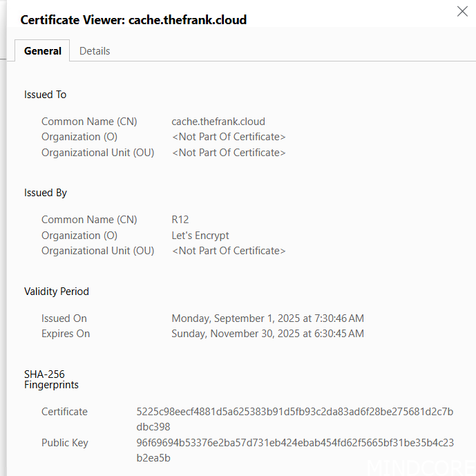Click the Expires On label
Screen dimensions: 476x476
click(x=66, y=334)
